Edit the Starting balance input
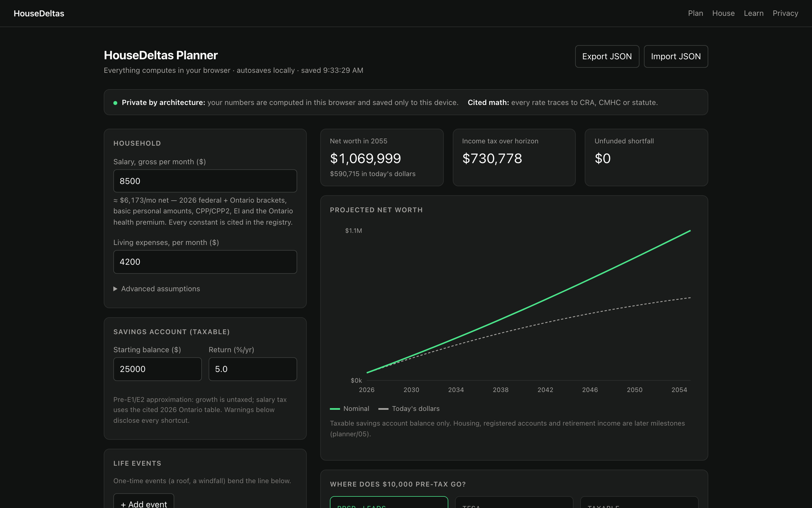 click(x=157, y=369)
